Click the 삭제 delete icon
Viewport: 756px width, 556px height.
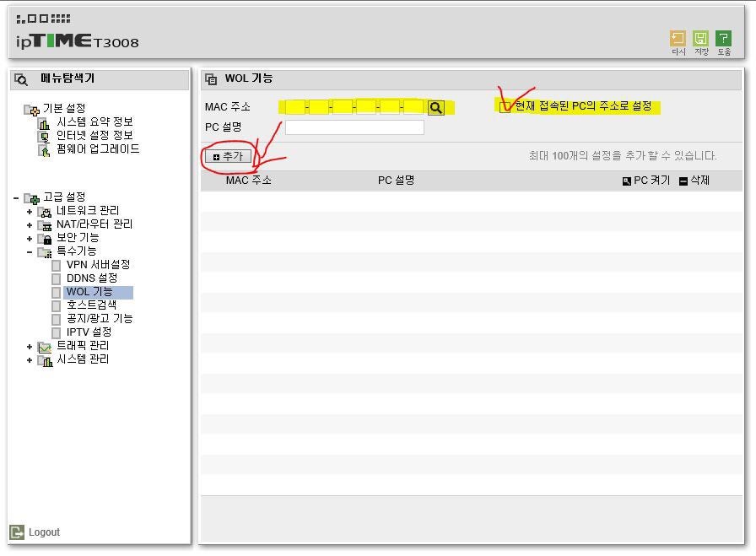coord(683,181)
